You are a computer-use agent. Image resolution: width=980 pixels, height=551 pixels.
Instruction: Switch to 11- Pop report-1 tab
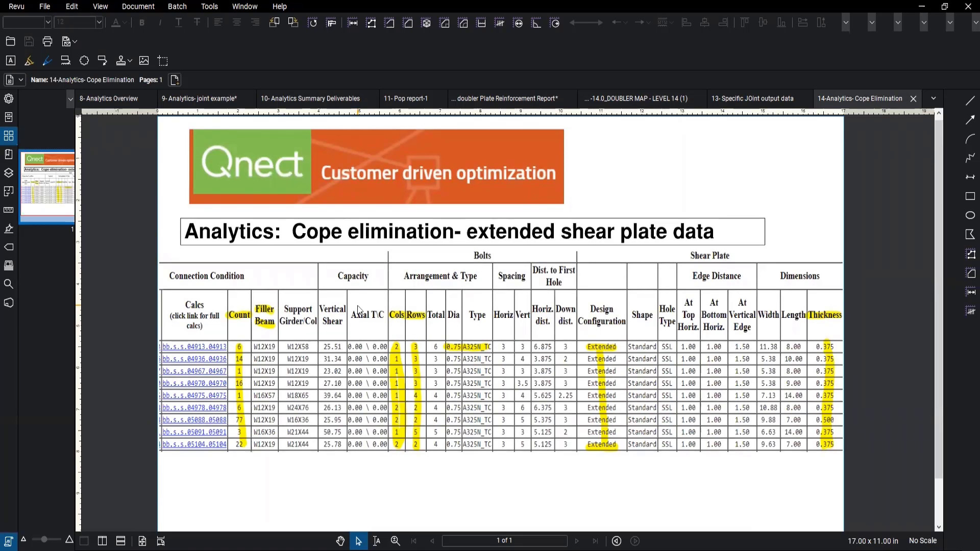(x=406, y=98)
